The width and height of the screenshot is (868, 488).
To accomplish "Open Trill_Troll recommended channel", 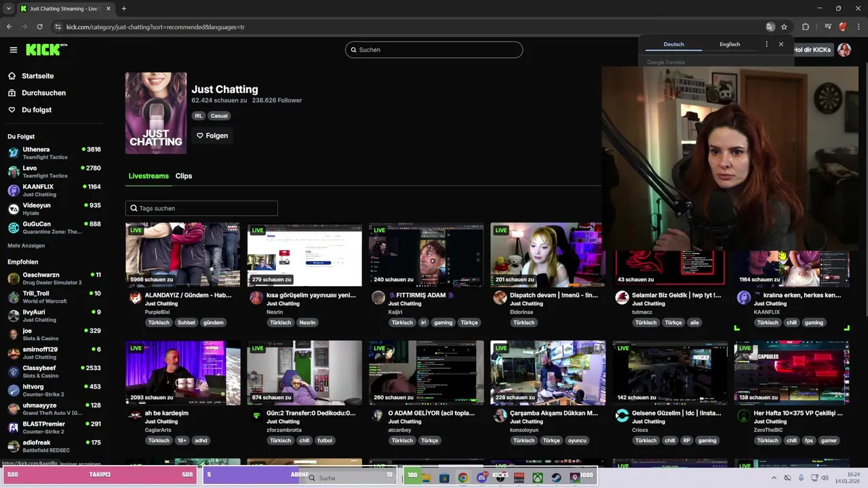I will pyautogui.click(x=54, y=296).
